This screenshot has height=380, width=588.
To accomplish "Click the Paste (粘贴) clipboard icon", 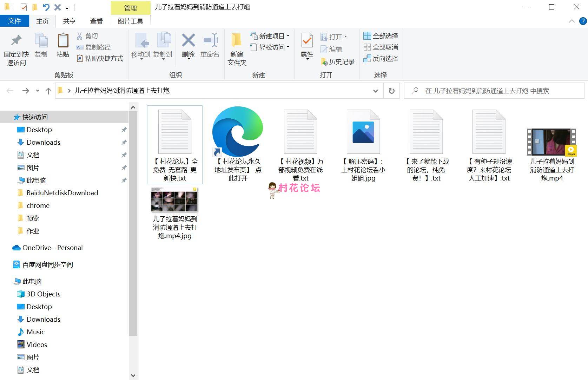I will pyautogui.click(x=63, y=41).
